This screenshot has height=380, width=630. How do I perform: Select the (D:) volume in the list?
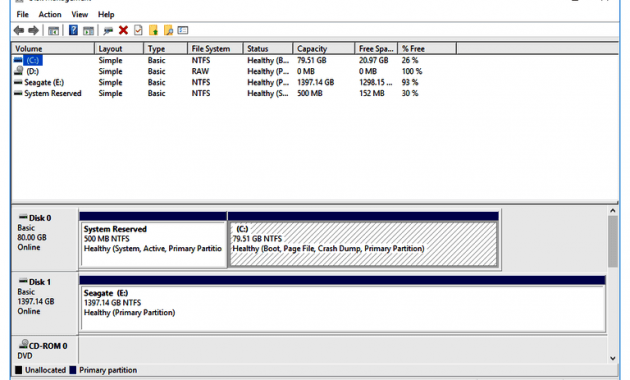pos(33,72)
